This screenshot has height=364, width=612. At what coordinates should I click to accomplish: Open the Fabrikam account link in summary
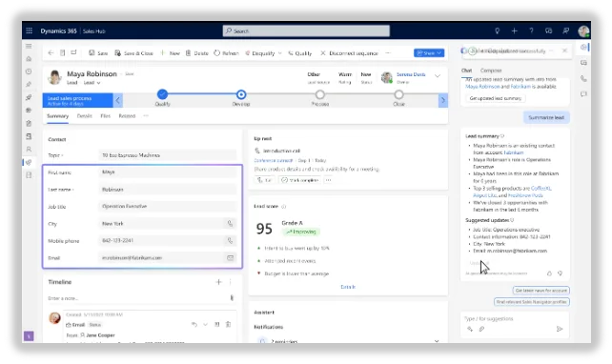(x=514, y=152)
